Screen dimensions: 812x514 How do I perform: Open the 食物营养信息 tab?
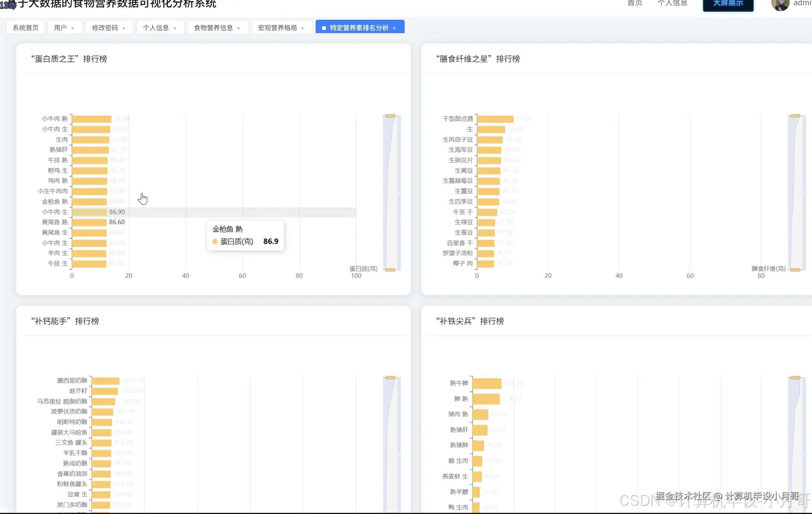click(x=213, y=28)
